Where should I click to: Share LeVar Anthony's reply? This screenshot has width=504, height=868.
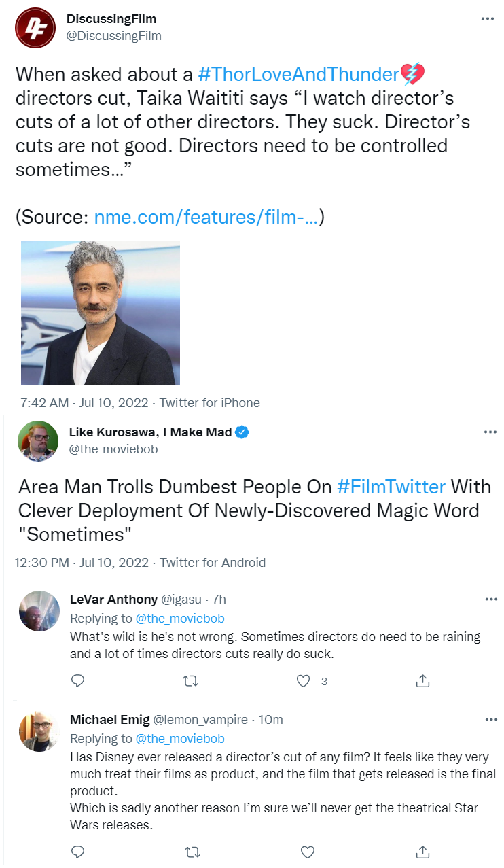pyautogui.click(x=422, y=680)
